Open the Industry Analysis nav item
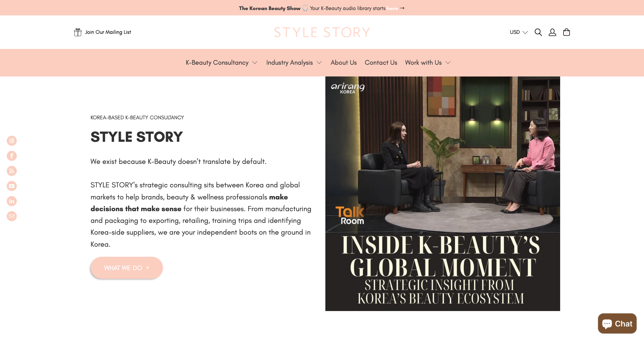This screenshot has width=644, height=362. tap(289, 63)
